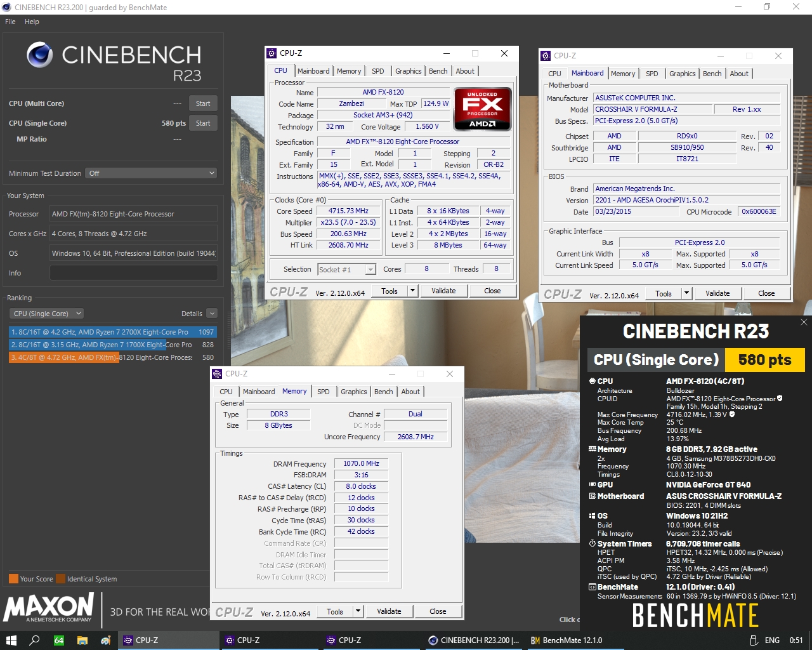Image resolution: width=812 pixels, height=650 pixels.
Task: Start the CPU (Multi Core) test
Action: tap(203, 103)
